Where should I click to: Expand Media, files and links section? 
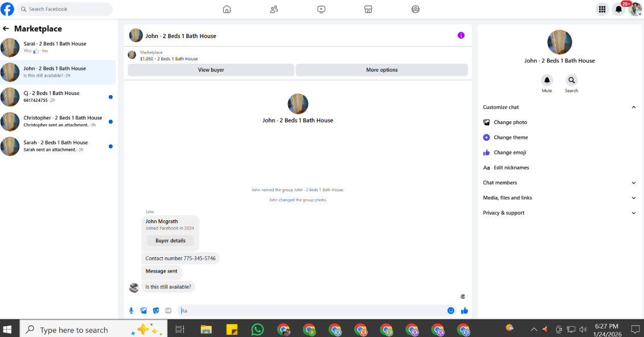tap(559, 198)
